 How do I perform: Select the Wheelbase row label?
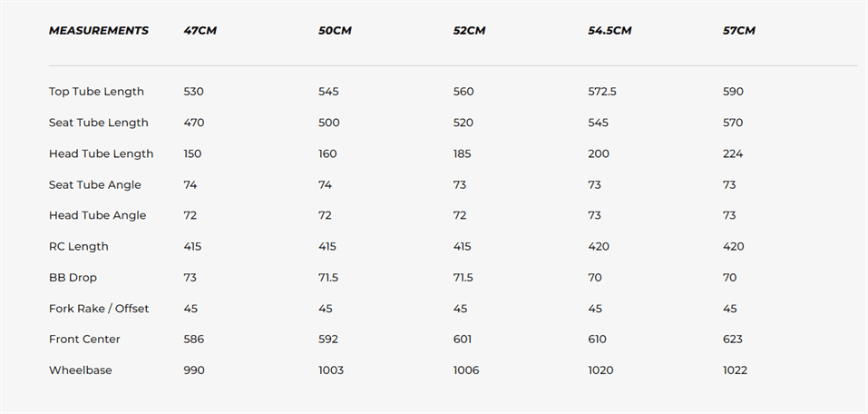[80, 370]
